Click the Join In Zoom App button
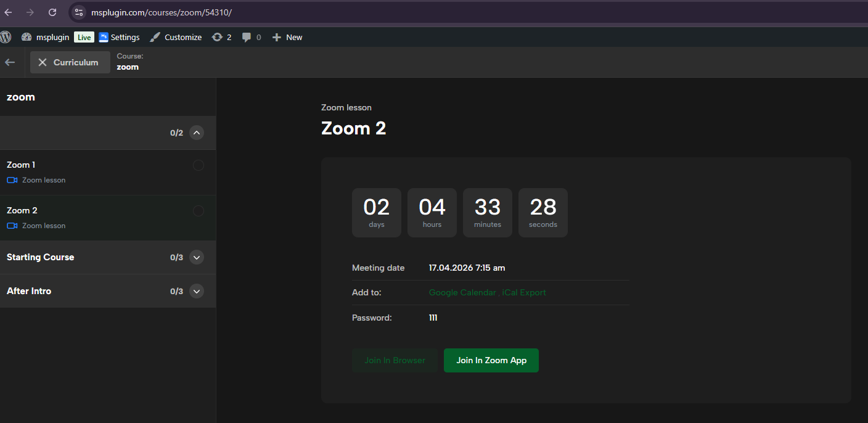Screen dimensions: 868x423 click(x=491, y=360)
